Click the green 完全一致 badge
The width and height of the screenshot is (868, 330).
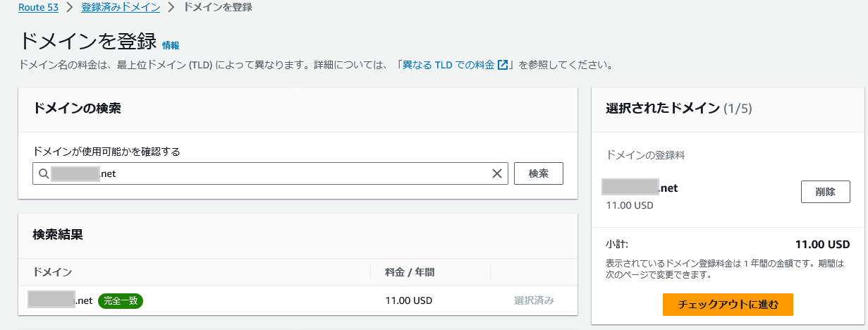pyautogui.click(x=121, y=300)
